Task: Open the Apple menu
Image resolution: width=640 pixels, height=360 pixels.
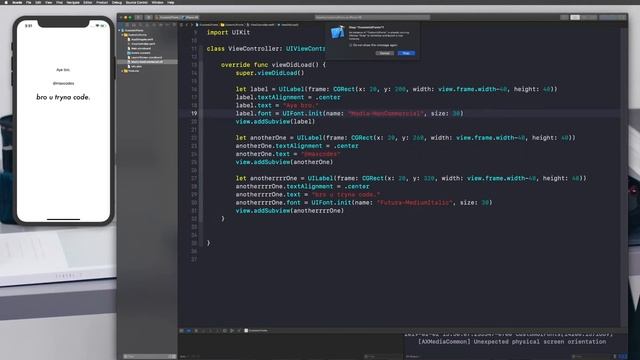Action: [x=6, y=2]
